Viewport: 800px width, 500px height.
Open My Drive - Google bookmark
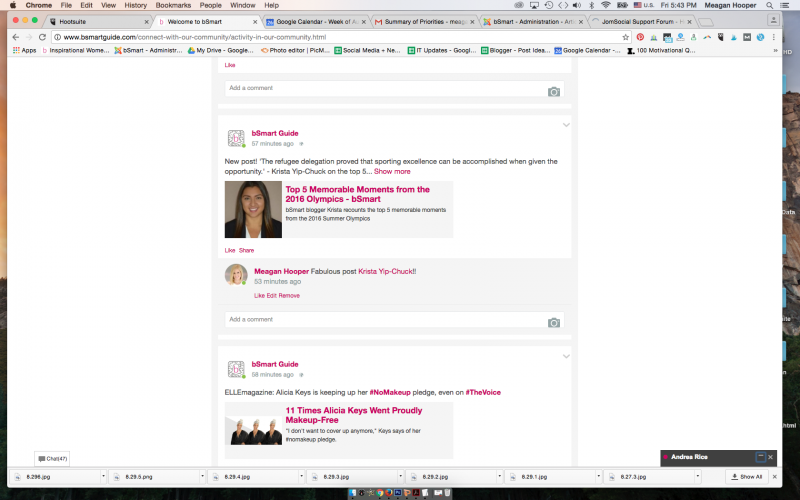(x=220, y=51)
